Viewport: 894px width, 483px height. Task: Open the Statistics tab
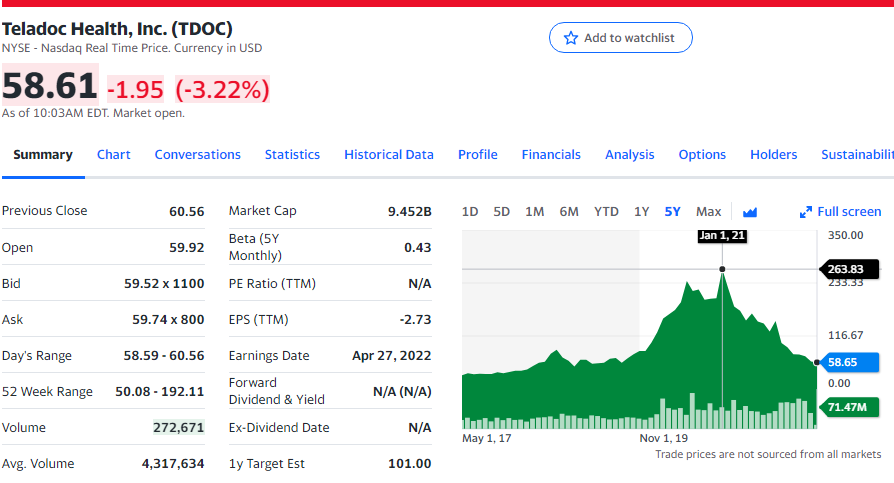click(292, 155)
